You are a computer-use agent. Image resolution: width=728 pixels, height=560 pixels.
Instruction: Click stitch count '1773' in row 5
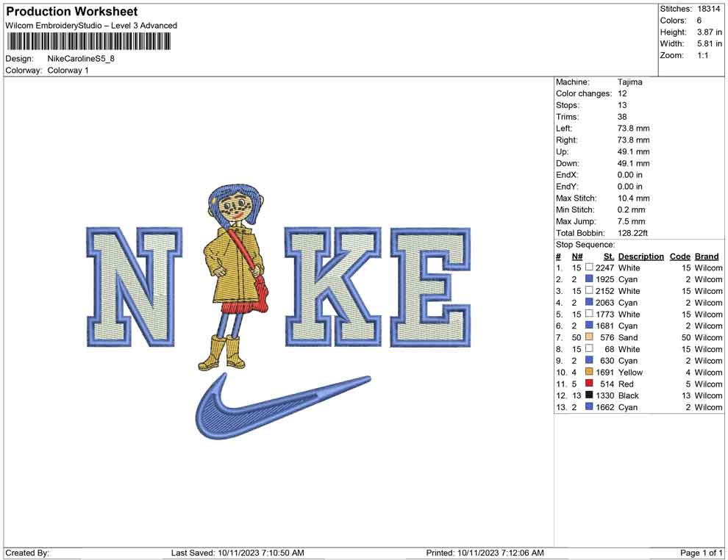[605, 314]
